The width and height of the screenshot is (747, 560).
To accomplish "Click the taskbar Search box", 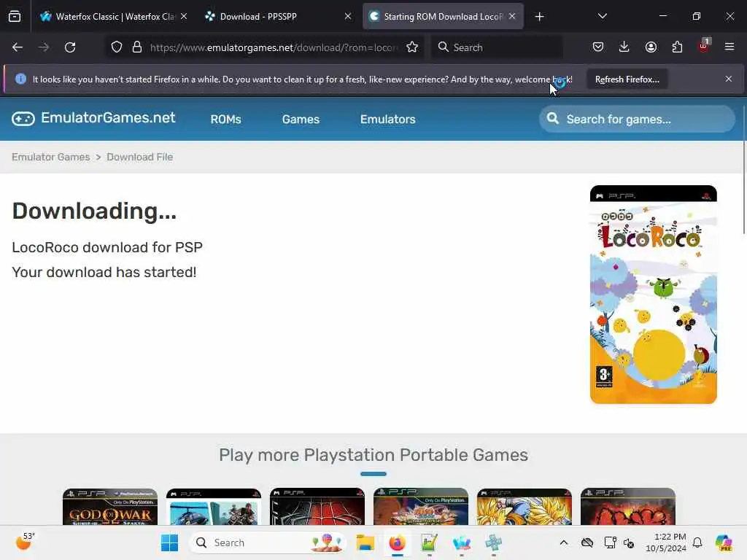I will (268, 542).
